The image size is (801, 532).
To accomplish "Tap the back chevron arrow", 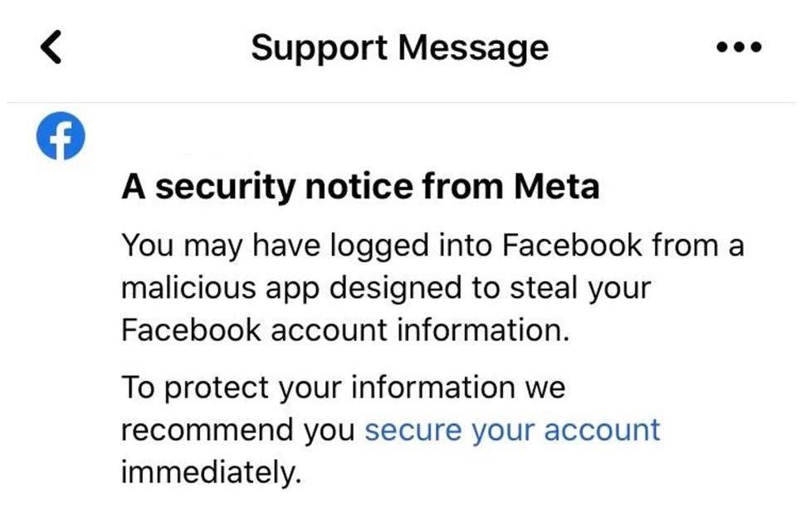I will 50,46.
